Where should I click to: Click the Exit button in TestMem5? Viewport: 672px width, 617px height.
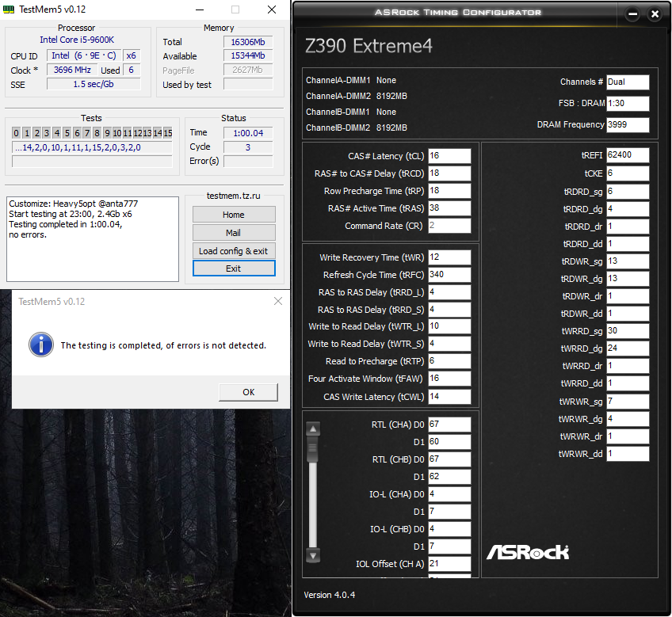(x=234, y=269)
